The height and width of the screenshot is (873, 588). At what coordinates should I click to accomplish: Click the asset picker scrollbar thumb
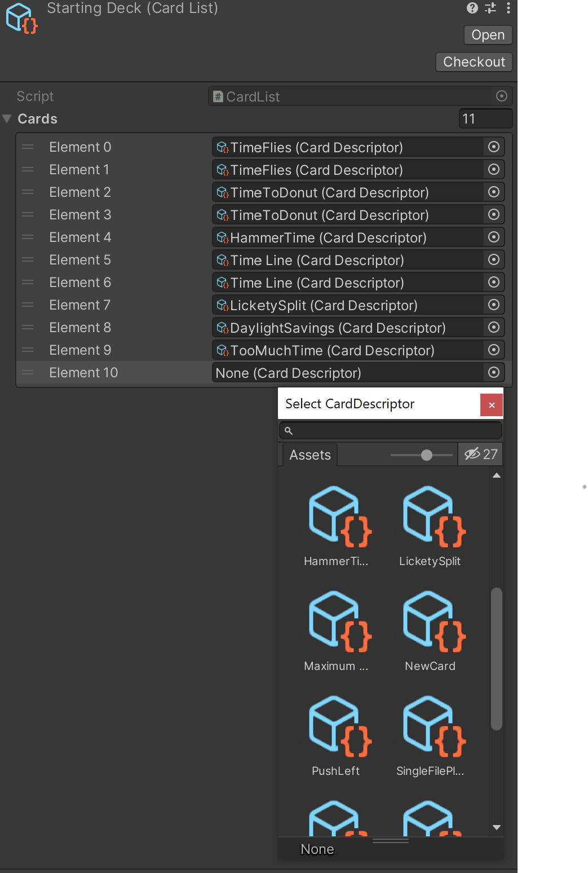497,659
